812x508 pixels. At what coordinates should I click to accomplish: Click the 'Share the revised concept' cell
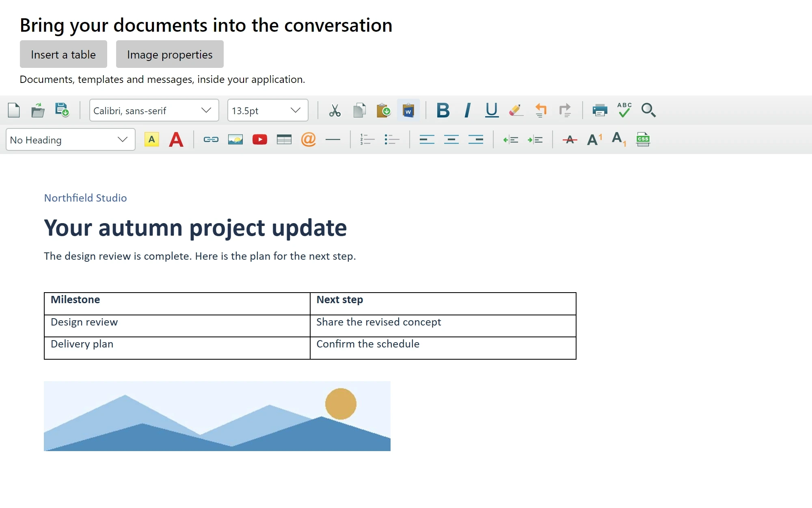443,326
